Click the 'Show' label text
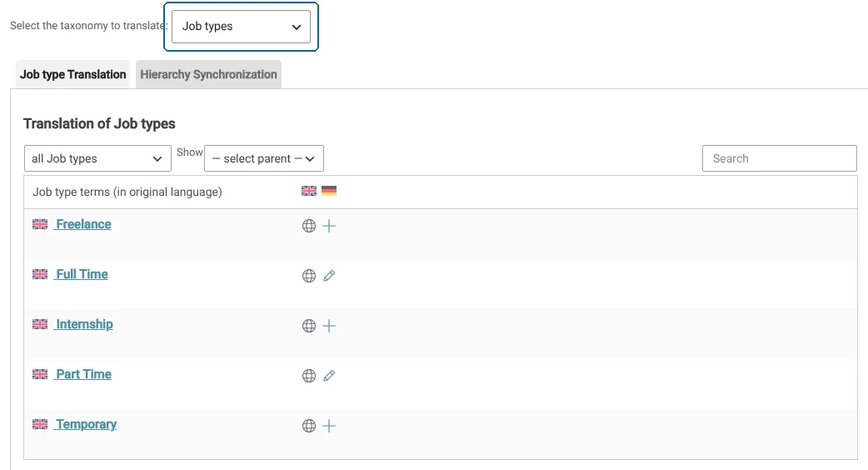The height and width of the screenshot is (470, 868). point(189,152)
